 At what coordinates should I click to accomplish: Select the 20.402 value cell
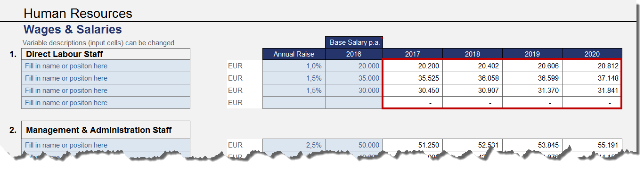pos(473,66)
